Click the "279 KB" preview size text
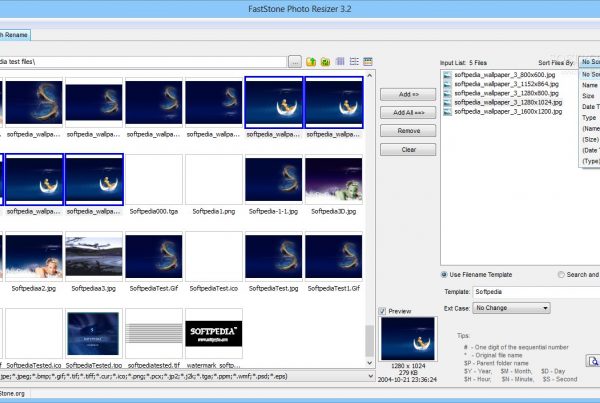This screenshot has height=403, width=600. [408, 373]
